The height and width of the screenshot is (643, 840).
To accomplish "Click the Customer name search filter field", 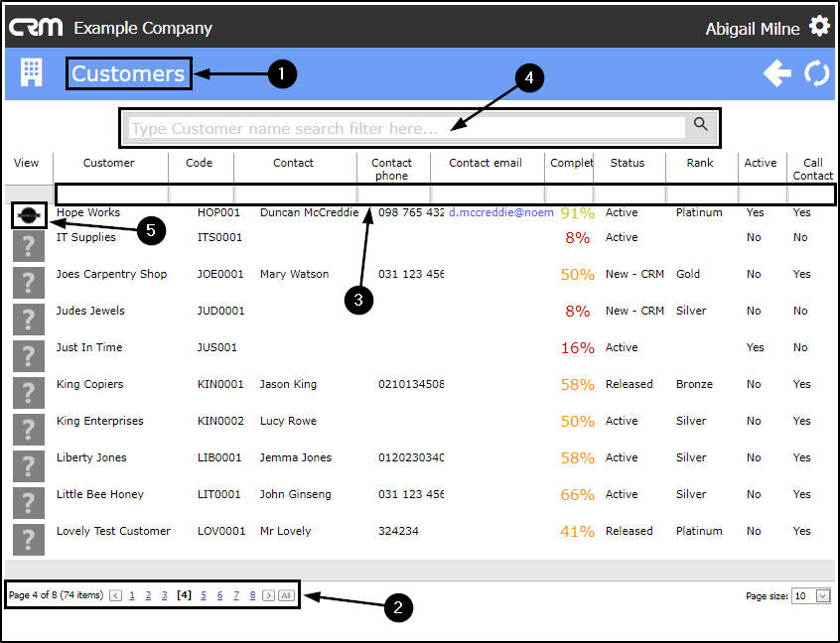I will 407,128.
